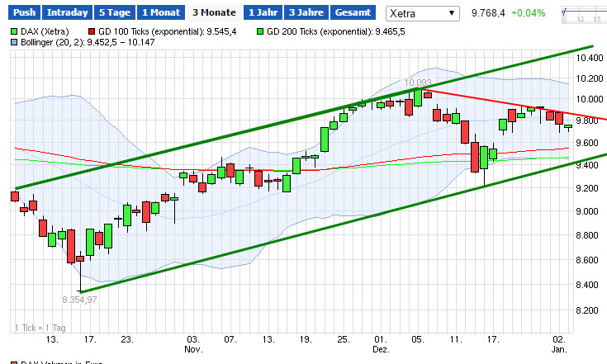
Task: Click the active 3 Monate tab
Action: (212, 13)
